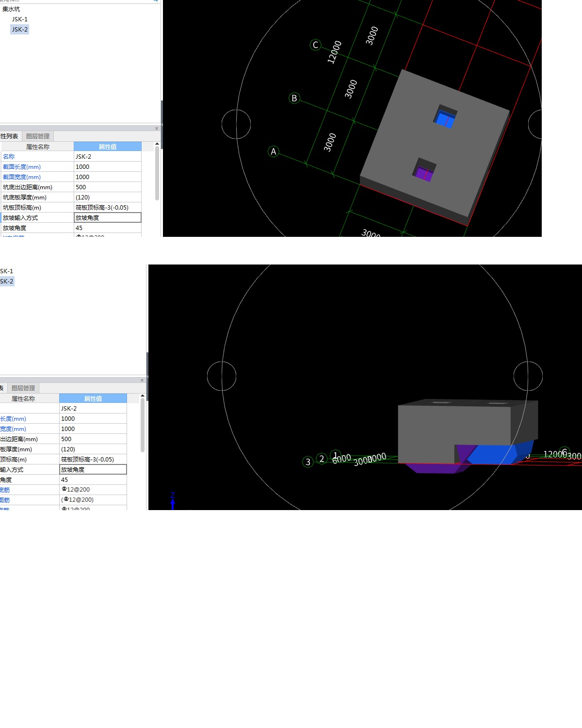
Task: Open 放坡输入方式 dropdown in upper table
Action: [x=108, y=218]
